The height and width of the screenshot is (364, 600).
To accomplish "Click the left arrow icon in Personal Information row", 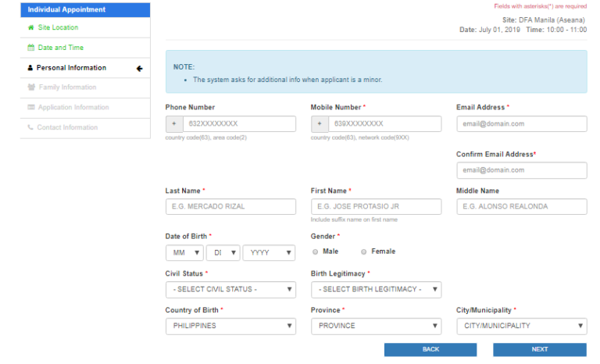I will tap(140, 68).
